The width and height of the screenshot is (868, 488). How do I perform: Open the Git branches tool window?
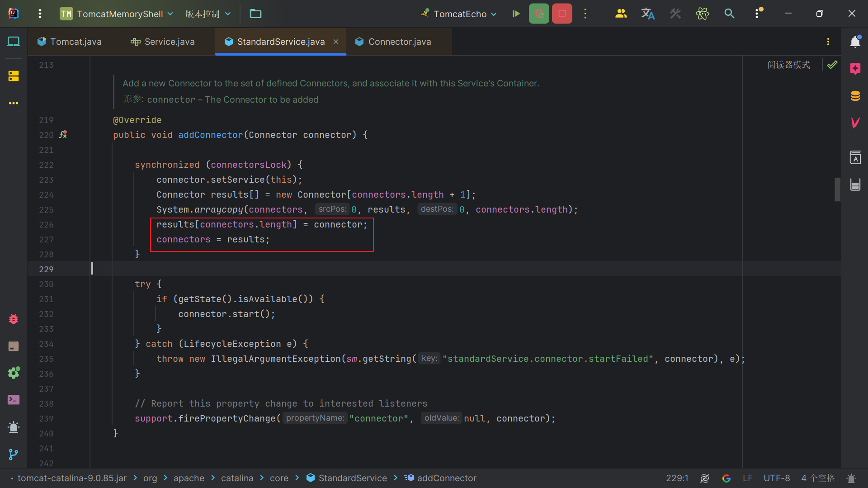click(x=14, y=455)
